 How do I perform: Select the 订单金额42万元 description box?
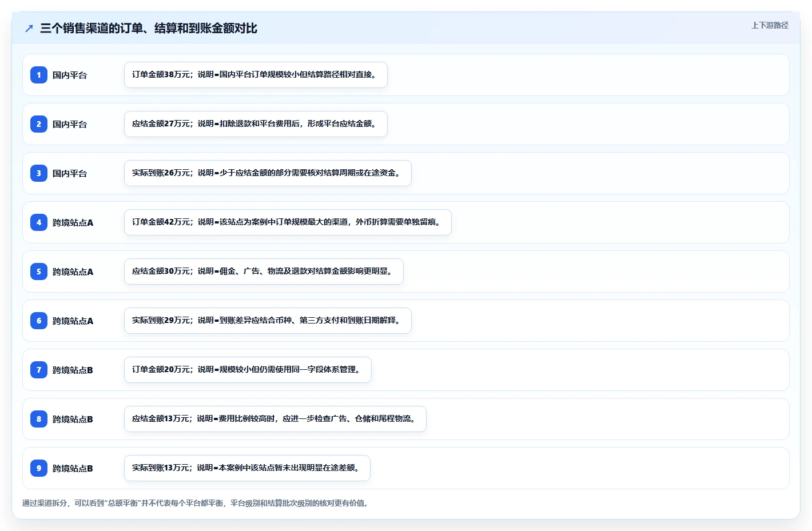pos(288,222)
